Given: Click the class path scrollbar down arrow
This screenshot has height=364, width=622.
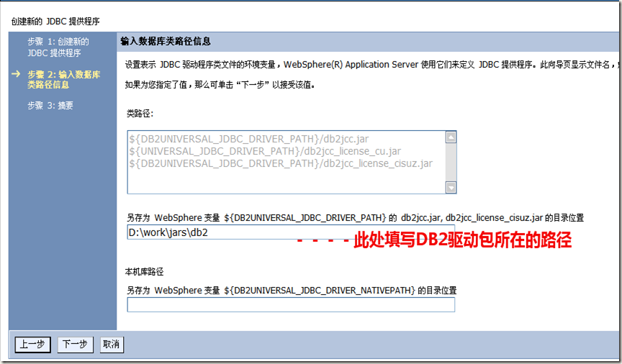Looking at the screenshot, I should [451, 187].
